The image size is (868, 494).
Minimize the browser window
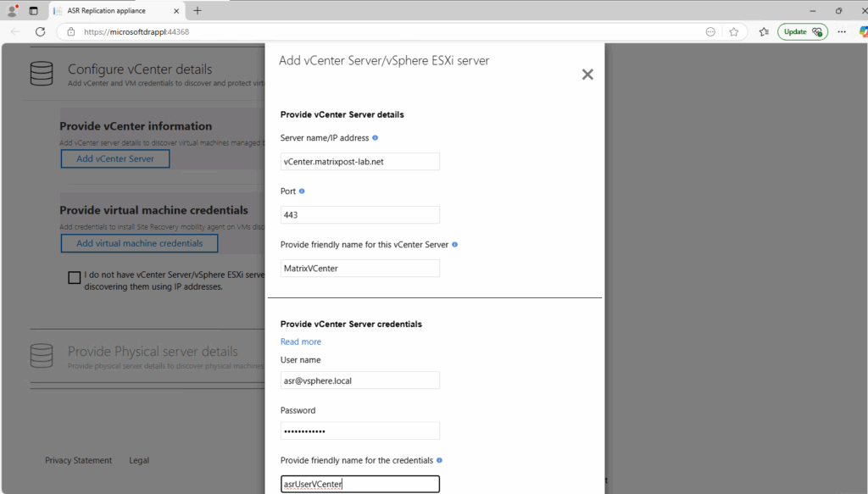[x=813, y=10]
